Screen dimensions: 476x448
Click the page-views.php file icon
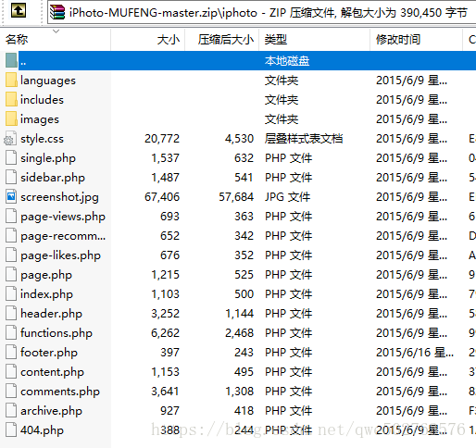click(x=11, y=216)
